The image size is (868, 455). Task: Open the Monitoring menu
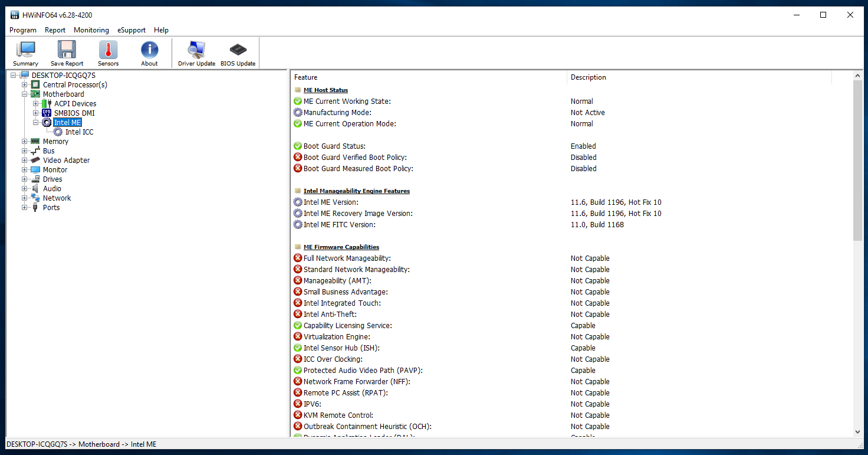[91, 30]
